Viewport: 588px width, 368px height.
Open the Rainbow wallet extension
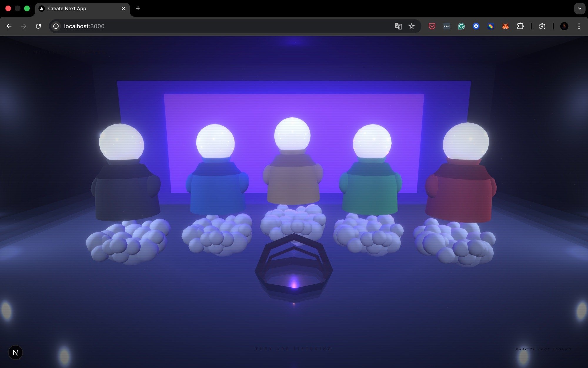(490, 26)
